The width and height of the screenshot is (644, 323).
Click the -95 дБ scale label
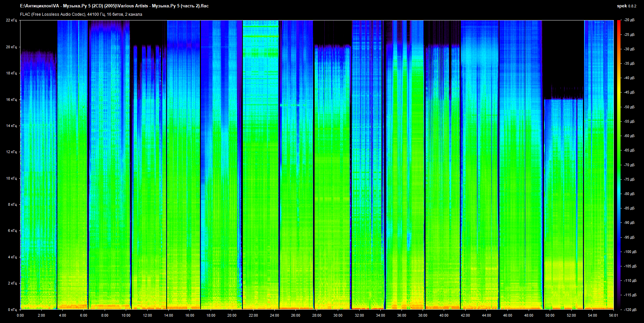coord(629,237)
